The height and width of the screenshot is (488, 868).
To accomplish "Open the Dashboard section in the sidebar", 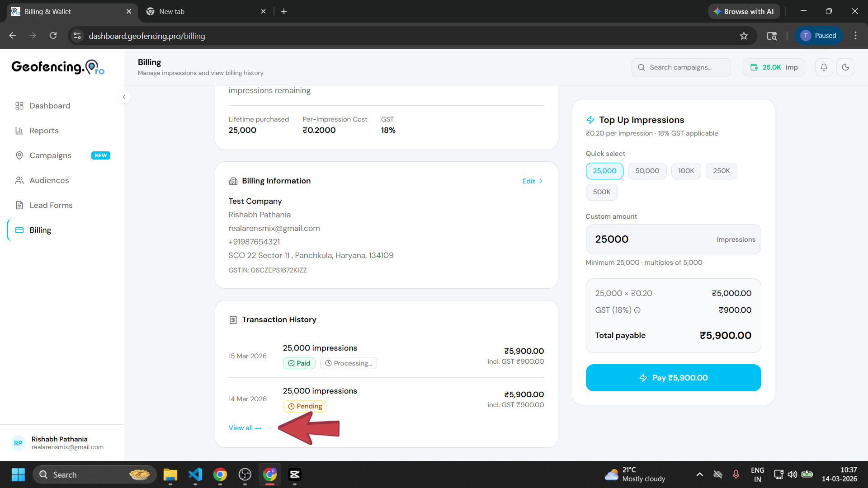I will [49, 106].
